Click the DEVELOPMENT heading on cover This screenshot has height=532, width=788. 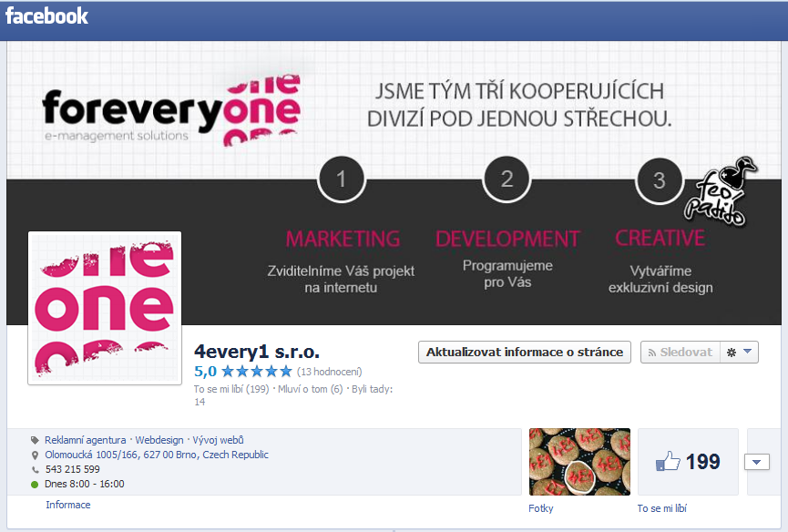pos(507,239)
